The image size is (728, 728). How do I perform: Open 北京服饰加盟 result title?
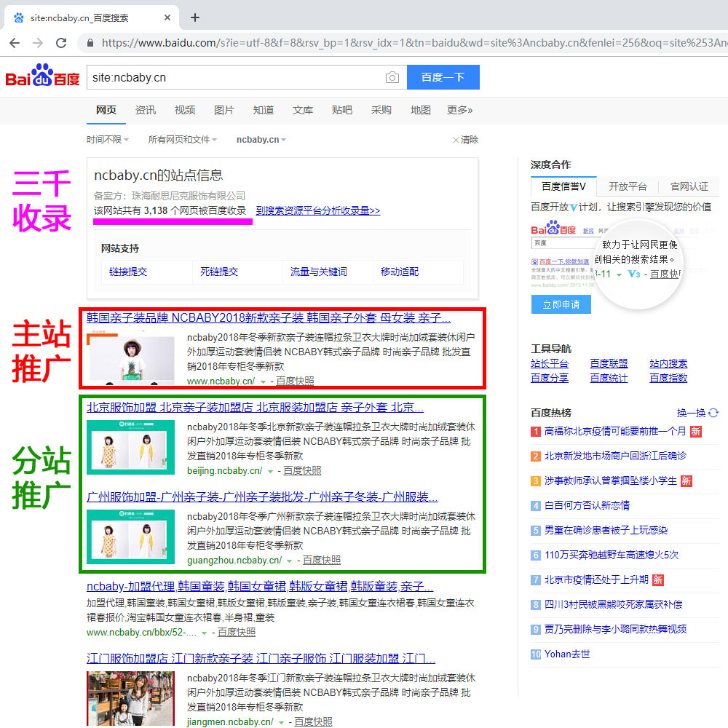[255, 407]
